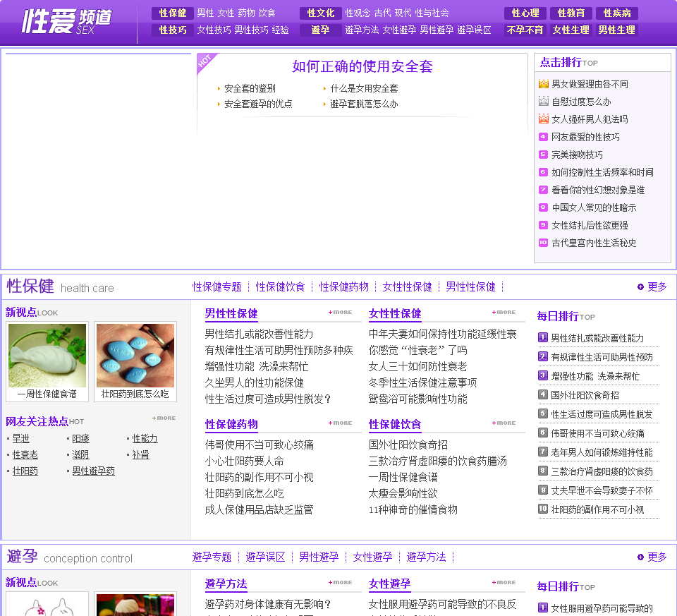This screenshot has height=616, width=677.
Task: Go to 避孕误区 tab in 避孕 section
Action: pos(265,557)
